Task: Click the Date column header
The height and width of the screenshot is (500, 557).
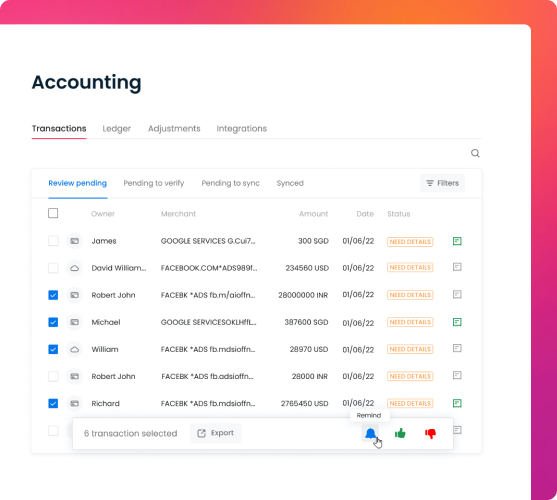Action: pyautogui.click(x=365, y=214)
